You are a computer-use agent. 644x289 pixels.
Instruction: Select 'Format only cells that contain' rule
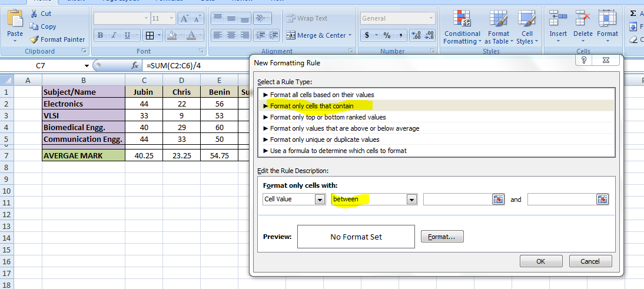436,106
